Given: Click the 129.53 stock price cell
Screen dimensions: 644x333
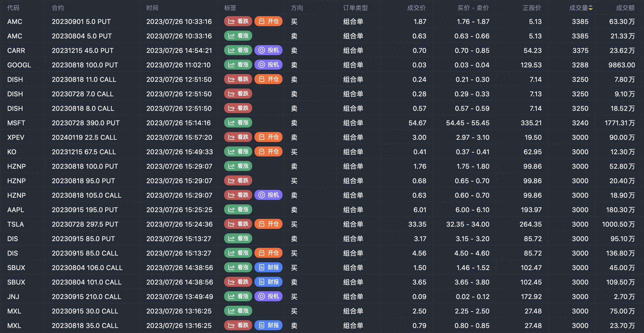Looking at the screenshot, I should click(531, 65).
